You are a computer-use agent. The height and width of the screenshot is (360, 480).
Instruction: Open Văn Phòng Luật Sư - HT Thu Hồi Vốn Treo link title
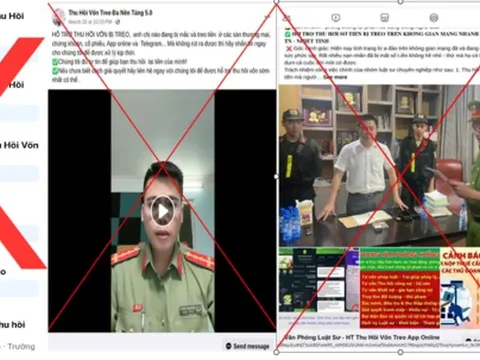[x=362, y=337]
